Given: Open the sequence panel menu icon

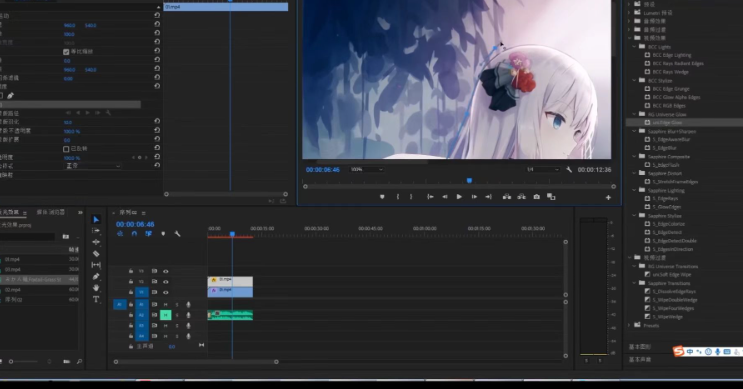Looking at the screenshot, I should coord(144,213).
